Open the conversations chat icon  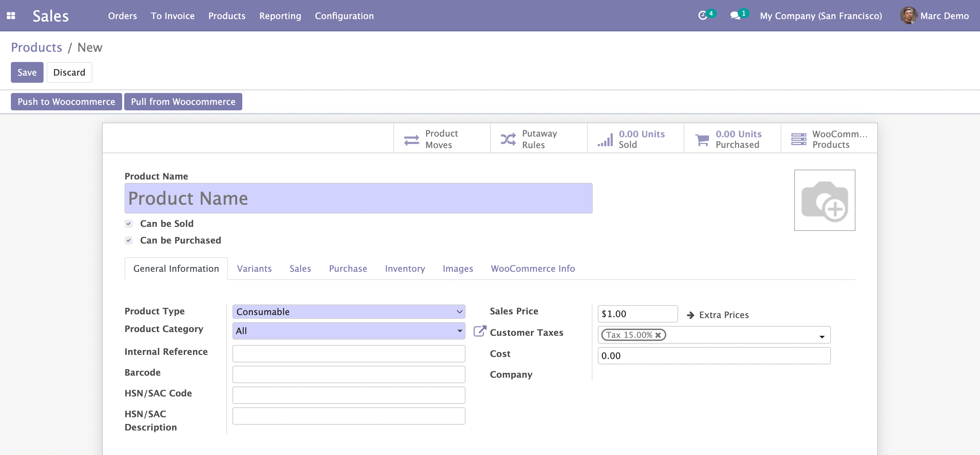[735, 16]
